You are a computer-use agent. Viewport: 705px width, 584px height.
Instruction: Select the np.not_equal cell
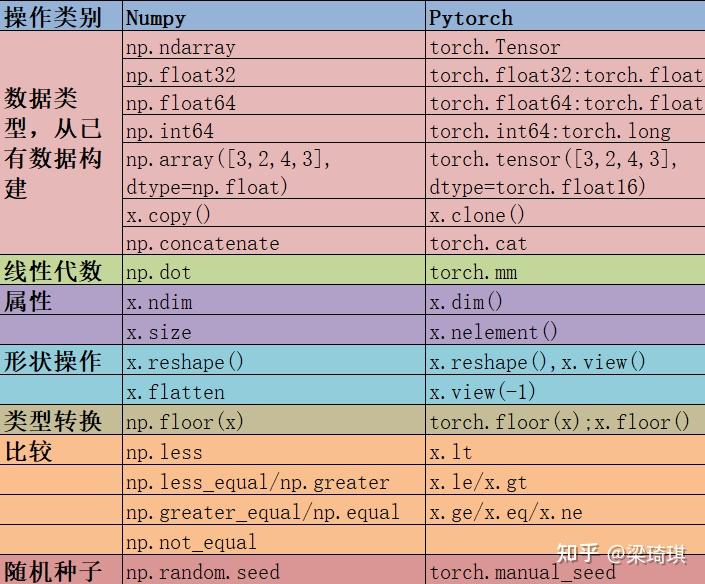274,540
